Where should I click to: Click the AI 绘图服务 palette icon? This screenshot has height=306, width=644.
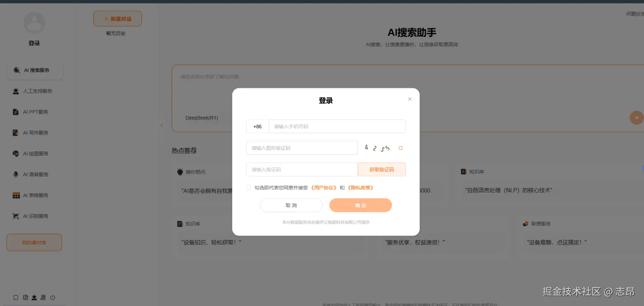click(x=16, y=153)
